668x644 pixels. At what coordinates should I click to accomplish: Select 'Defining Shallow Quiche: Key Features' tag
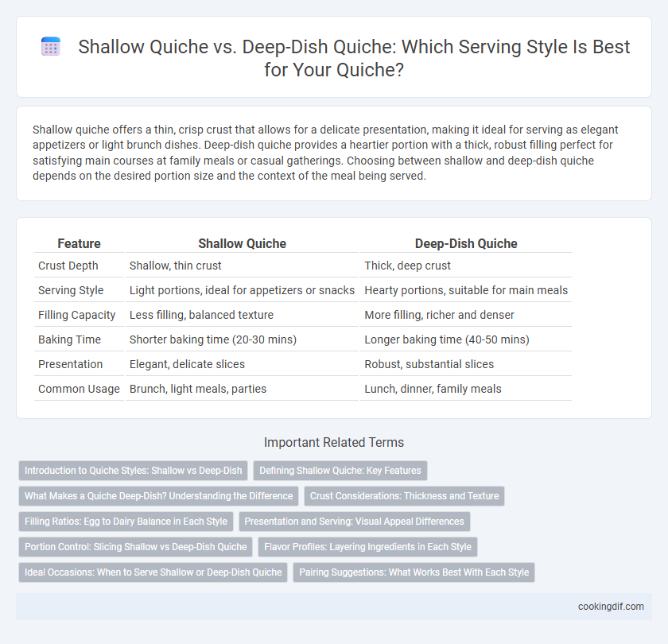click(340, 470)
